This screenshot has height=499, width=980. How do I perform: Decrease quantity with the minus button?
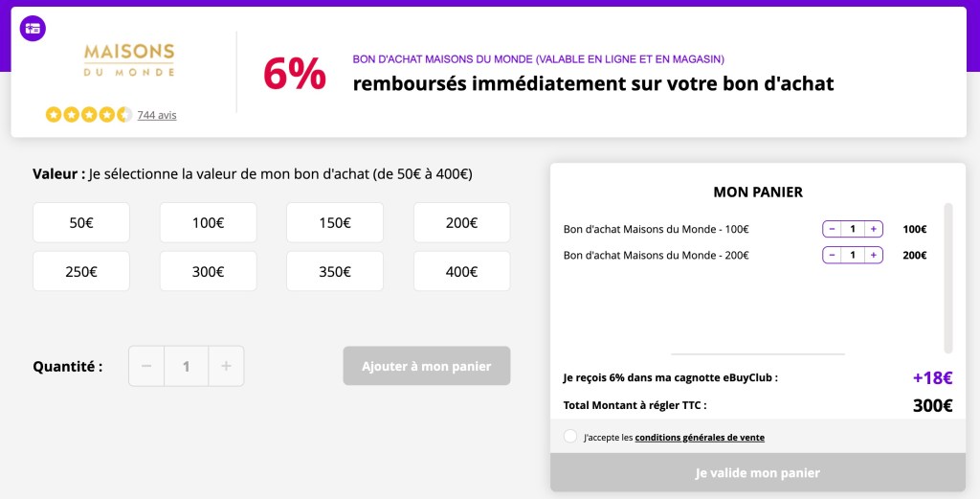(146, 366)
